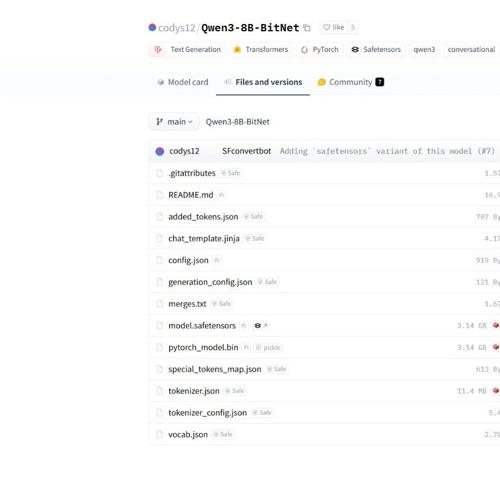Viewport: 500px width, 500px height.
Task: Switch to the Files and versions tab
Action: pos(263,82)
